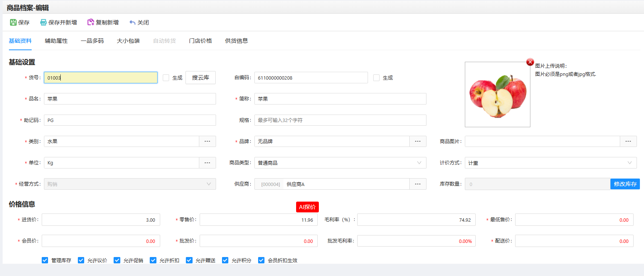This screenshot has width=644, height=276.
Task: Tick 生成 checkbox next to 货号
Action: click(166, 78)
